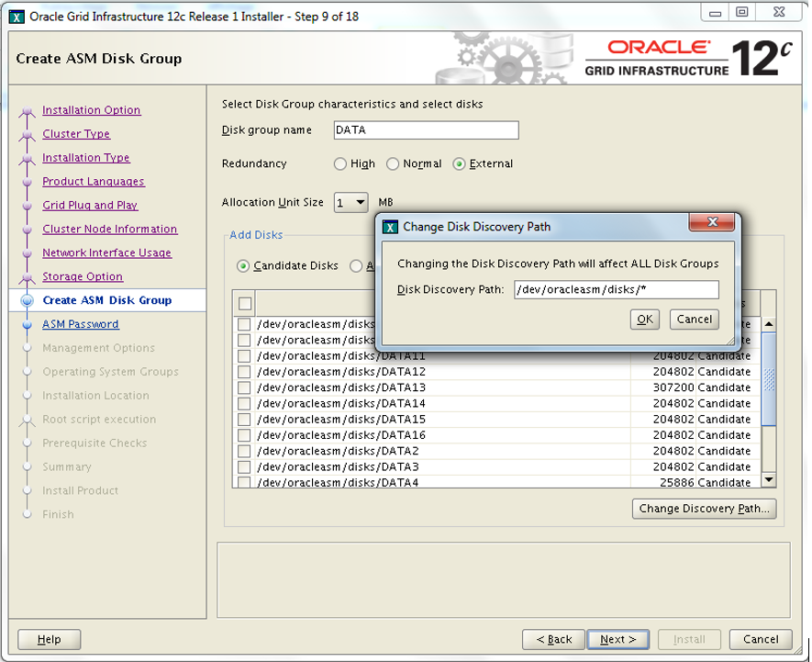This screenshot has height=662, width=812.
Task: Check the DATA2 disk checkbox
Action: click(x=244, y=451)
